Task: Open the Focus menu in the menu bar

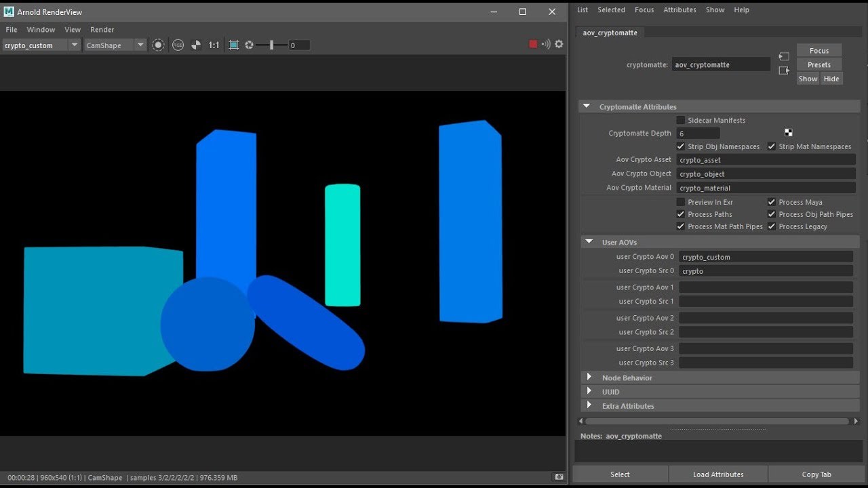Action: tap(644, 10)
